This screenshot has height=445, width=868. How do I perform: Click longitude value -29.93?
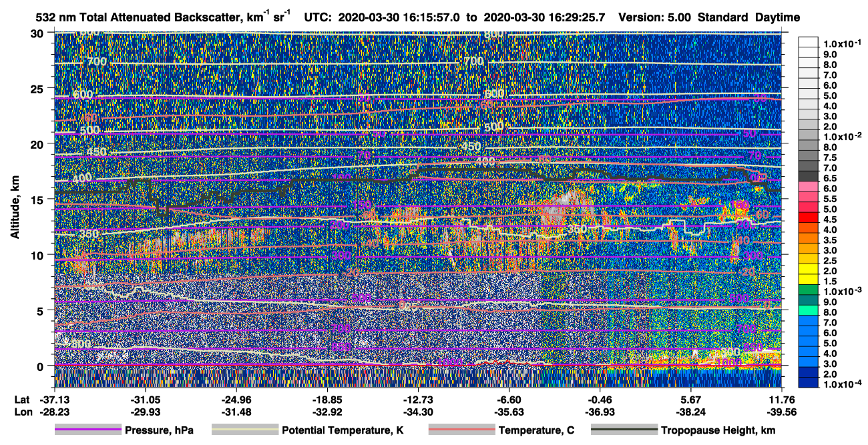(x=145, y=412)
